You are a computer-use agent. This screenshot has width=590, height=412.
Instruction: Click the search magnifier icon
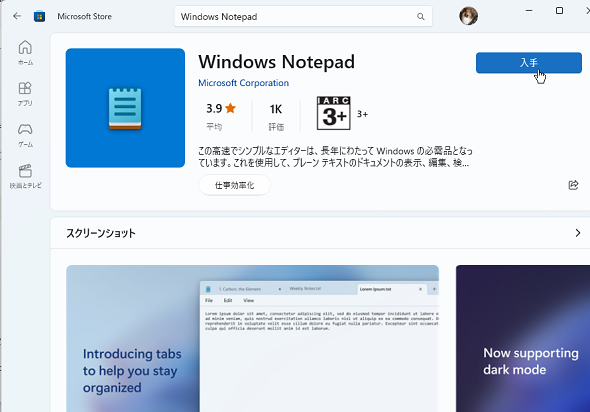point(421,17)
